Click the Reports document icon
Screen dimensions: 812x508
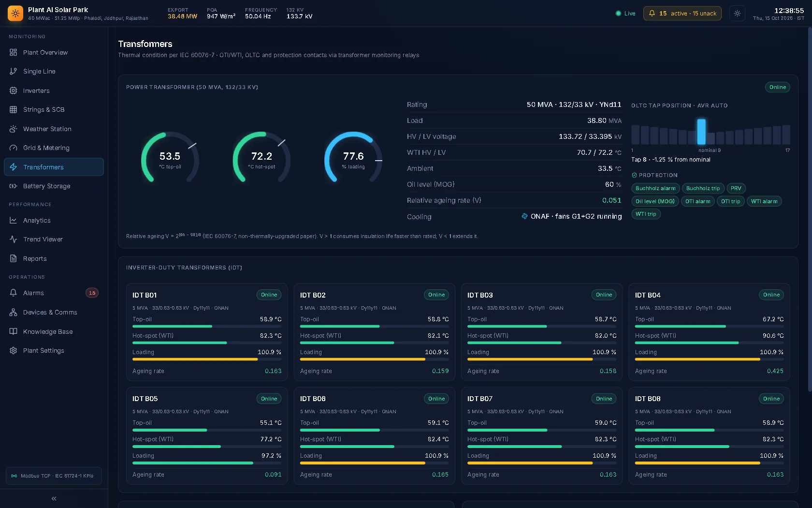[13, 258]
